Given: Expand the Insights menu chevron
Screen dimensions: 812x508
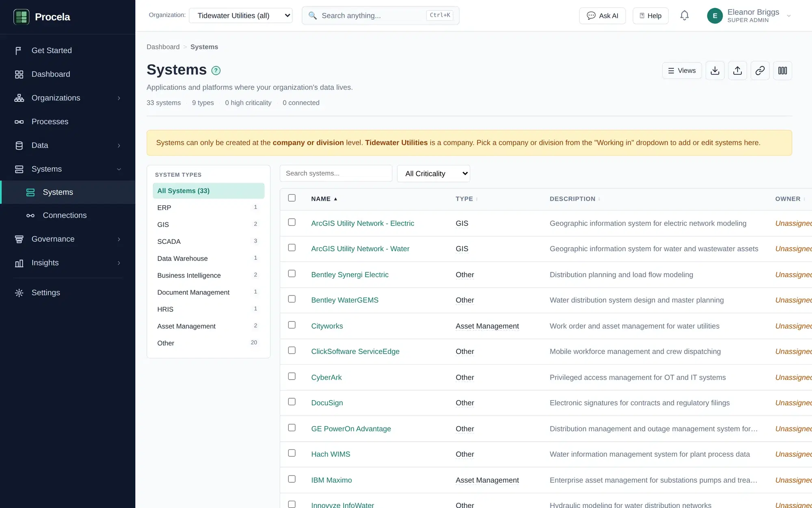Looking at the screenshot, I should [119, 263].
